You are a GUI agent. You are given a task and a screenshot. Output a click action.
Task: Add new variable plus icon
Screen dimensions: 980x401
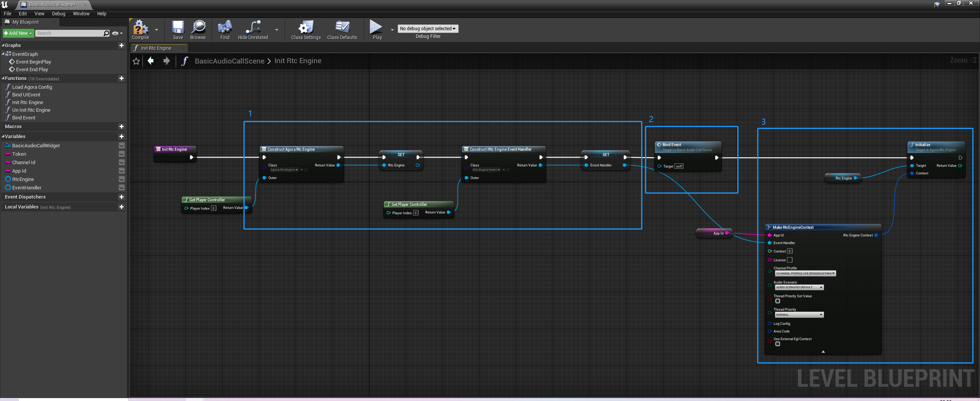click(x=121, y=136)
